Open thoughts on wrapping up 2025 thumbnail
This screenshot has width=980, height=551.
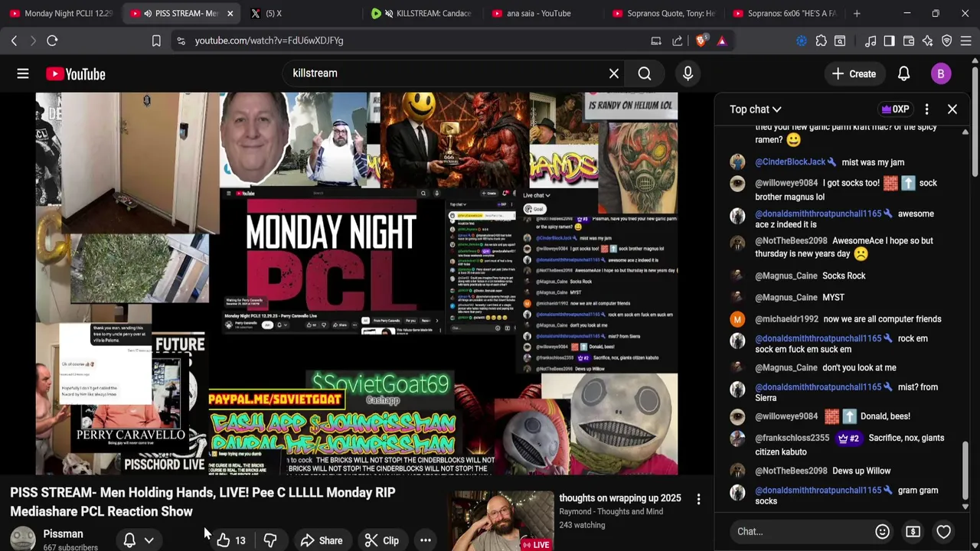[501, 521]
